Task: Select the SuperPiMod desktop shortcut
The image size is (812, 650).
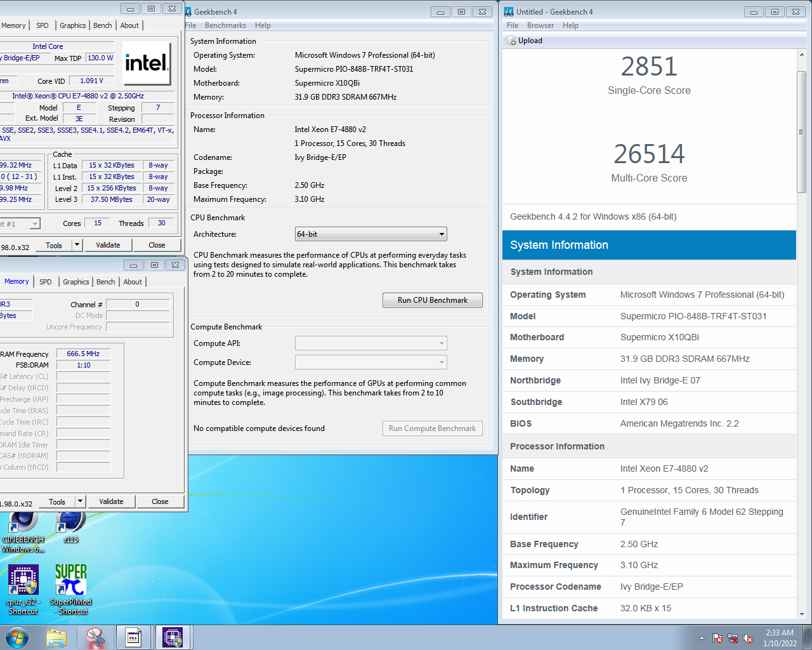Action: [x=71, y=590]
